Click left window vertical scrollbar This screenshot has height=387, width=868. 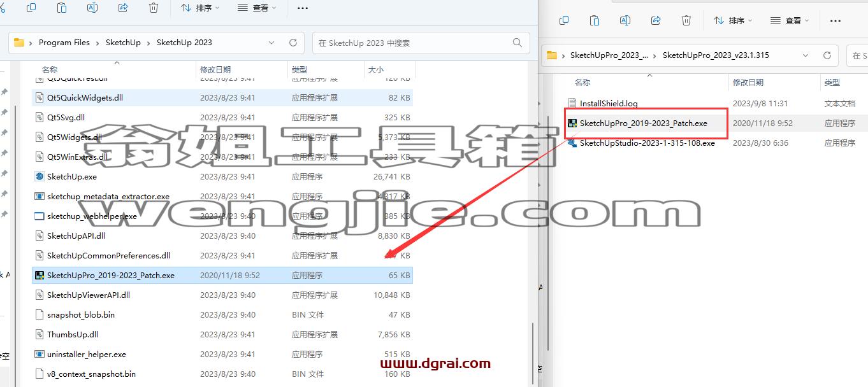tap(533, 352)
